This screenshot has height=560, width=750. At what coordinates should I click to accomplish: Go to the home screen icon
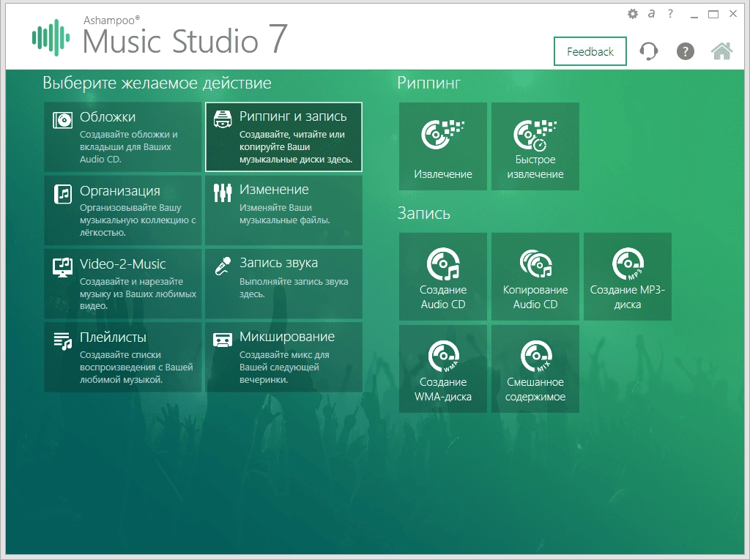(x=721, y=51)
